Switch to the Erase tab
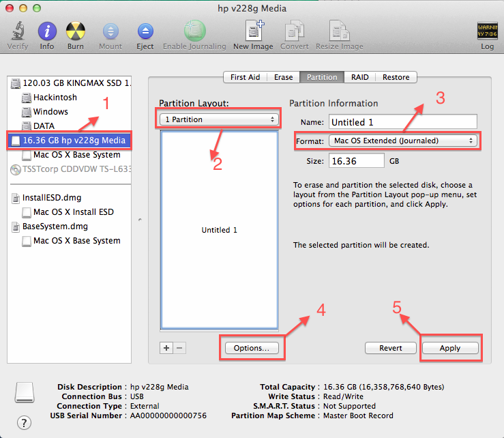The image size is (504, 438). pos(284,77)
